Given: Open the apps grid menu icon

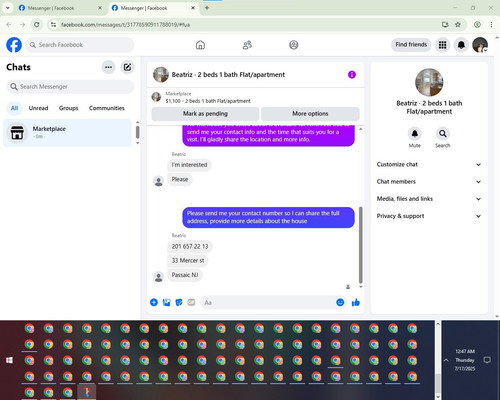Looking at the screenshot, I should pyautogui.click(x=442, y=45).
